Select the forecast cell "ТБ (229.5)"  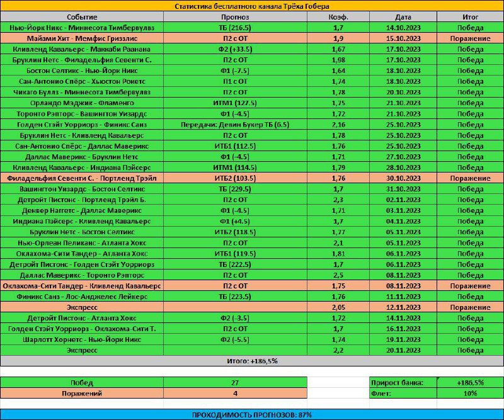click(235, 190)
